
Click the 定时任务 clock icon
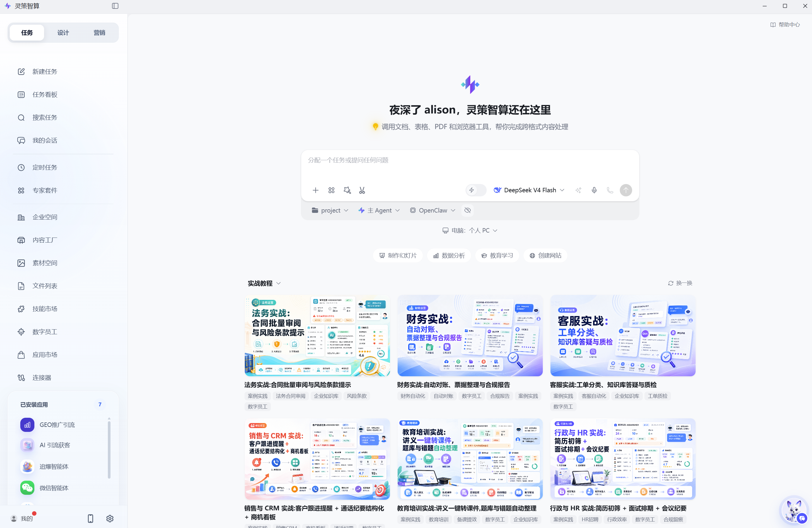tap(21, 167)
